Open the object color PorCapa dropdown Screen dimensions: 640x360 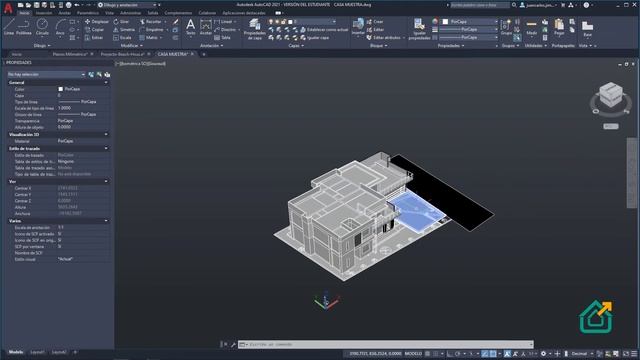[x=471, y=22]
